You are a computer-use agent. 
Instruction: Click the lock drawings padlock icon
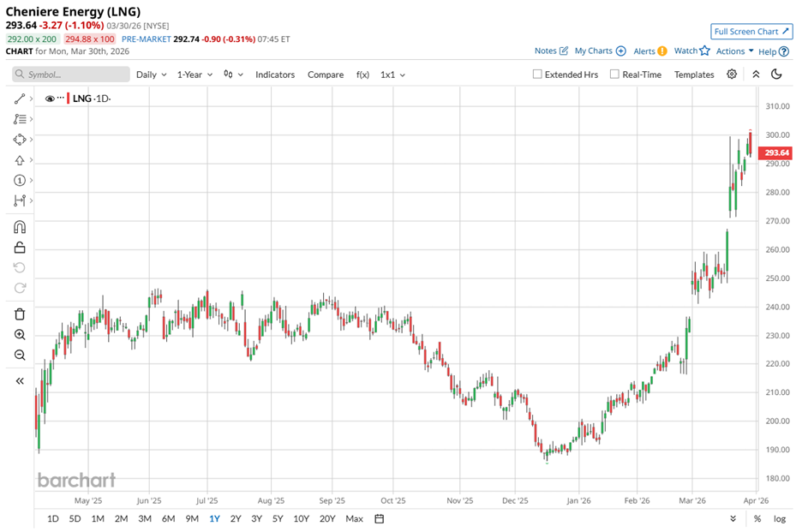click(x=20, y=248)
